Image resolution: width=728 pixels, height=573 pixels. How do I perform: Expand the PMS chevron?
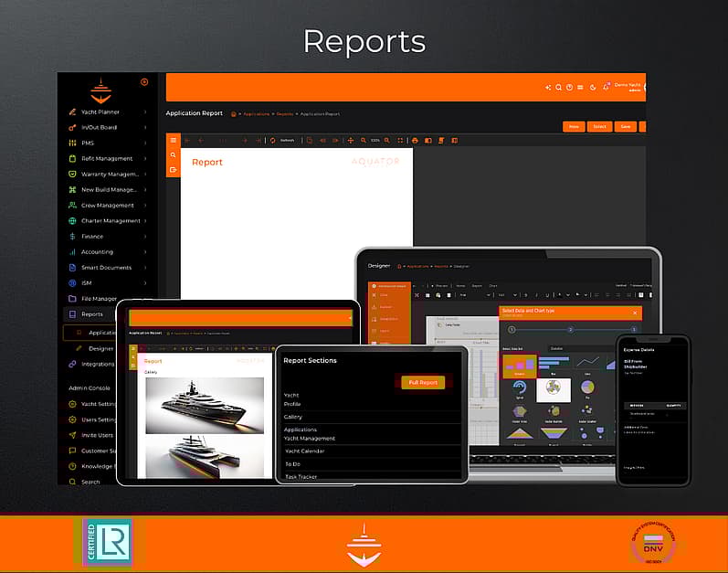point(145,143)
